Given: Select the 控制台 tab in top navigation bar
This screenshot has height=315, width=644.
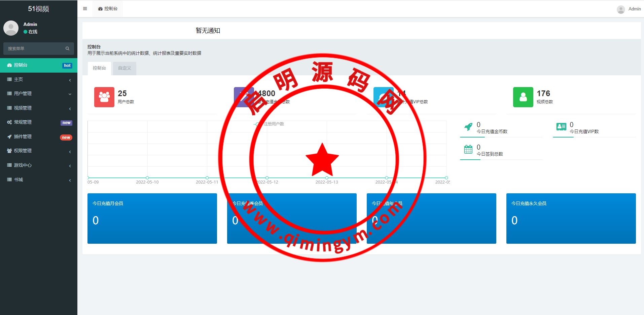Looking at the screenshot, I should 108,9.
